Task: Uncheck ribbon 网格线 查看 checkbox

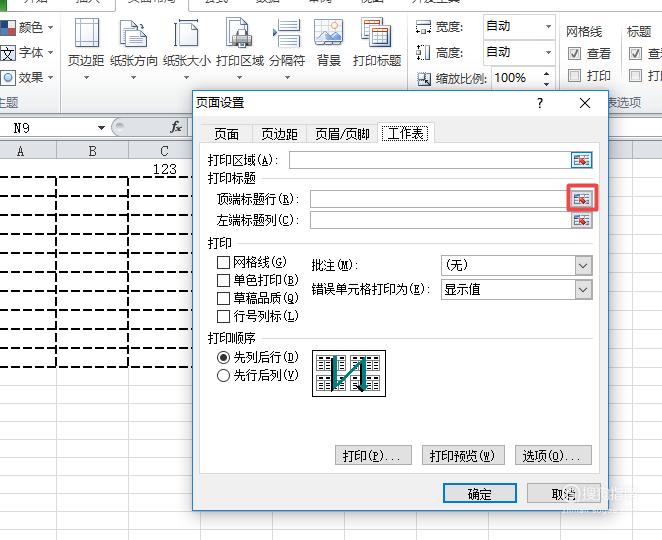Action: coord(574,54)
